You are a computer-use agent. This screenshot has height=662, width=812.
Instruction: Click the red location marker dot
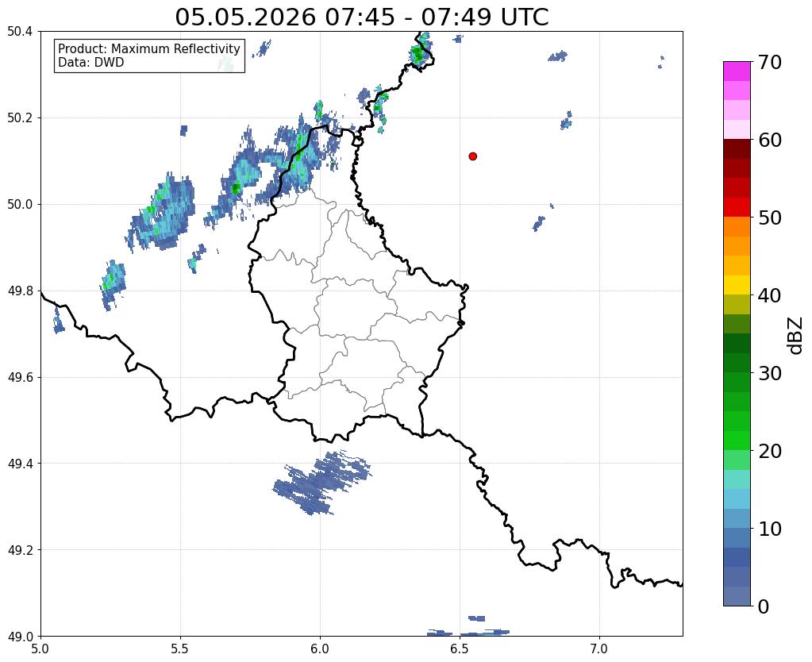coord(472,156)
